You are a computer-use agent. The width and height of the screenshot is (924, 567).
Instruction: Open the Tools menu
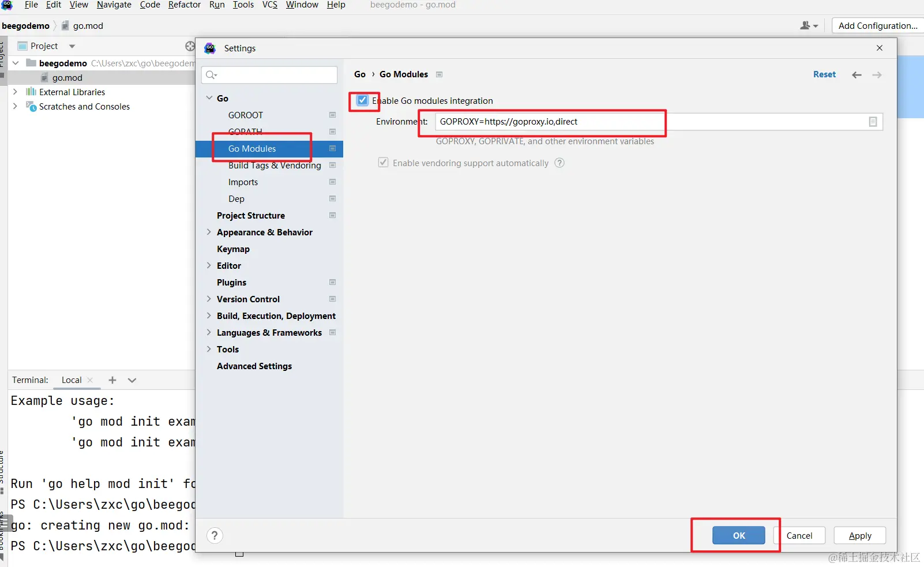(x=243, y=5)
